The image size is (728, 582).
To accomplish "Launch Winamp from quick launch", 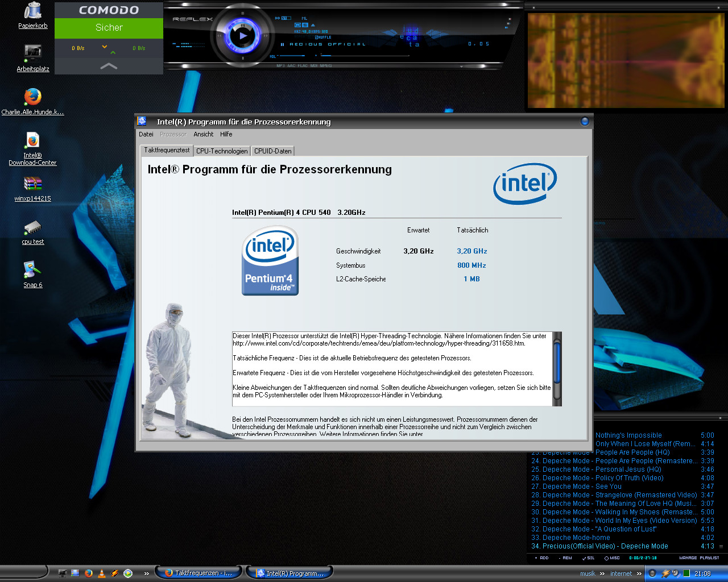I will pyautogui.click(x=115, y=573).
